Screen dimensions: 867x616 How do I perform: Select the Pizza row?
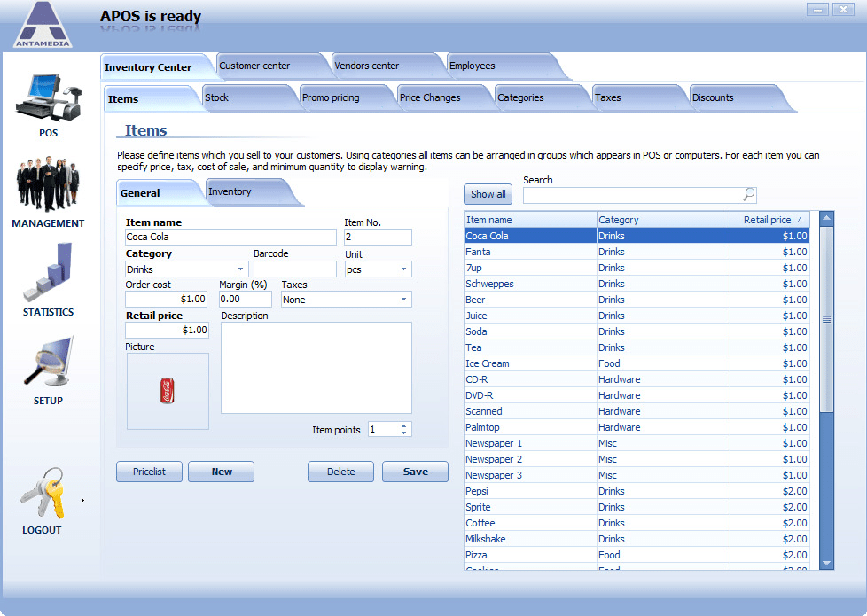(637, 555)
